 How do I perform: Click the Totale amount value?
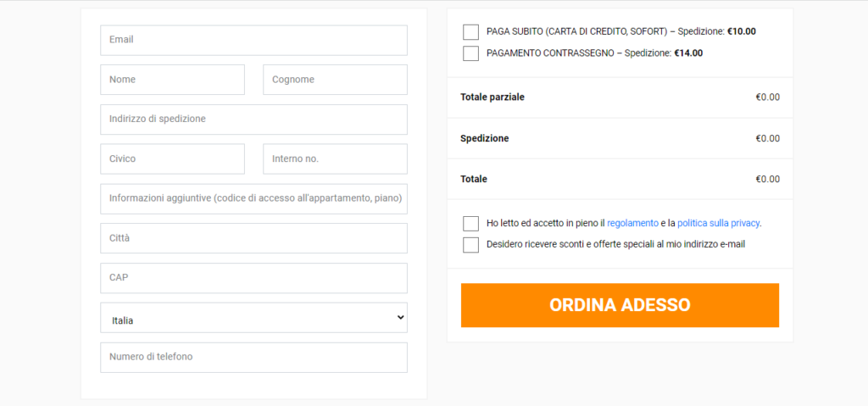pos(768,180)
